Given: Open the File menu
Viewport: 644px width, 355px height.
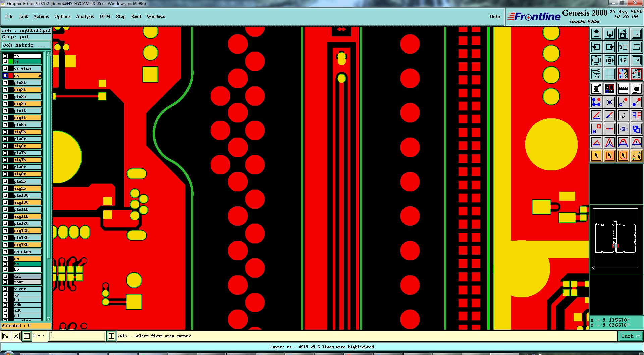Looking at the screenshot, I should 9,16.
